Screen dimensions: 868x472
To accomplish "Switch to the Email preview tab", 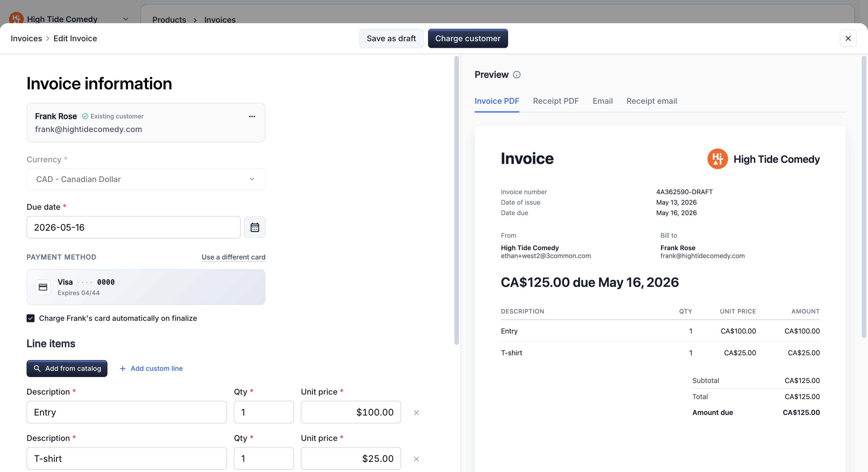I will pos(603,101).
